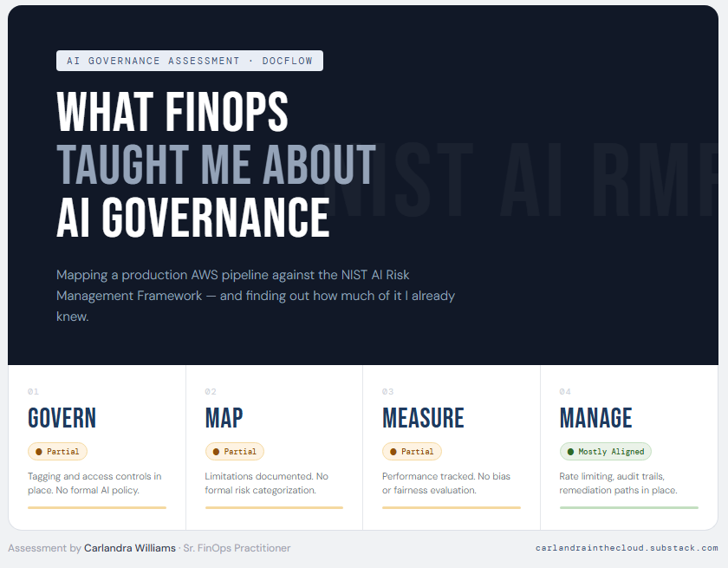This screenshot has height=568, width=728.
Task: Click the dot icon in the Measure status pill
Action: tap(393, 451)
